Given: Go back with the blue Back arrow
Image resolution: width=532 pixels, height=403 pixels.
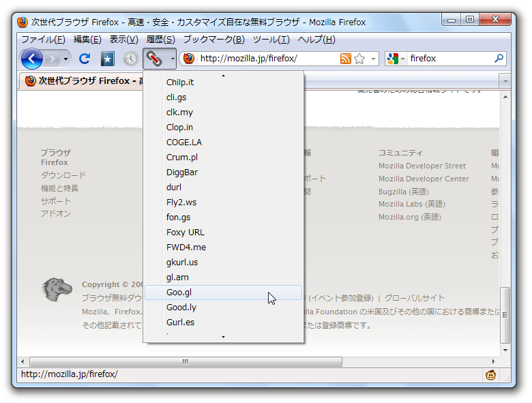Looking at the screenshot, I should coord(31,59).
